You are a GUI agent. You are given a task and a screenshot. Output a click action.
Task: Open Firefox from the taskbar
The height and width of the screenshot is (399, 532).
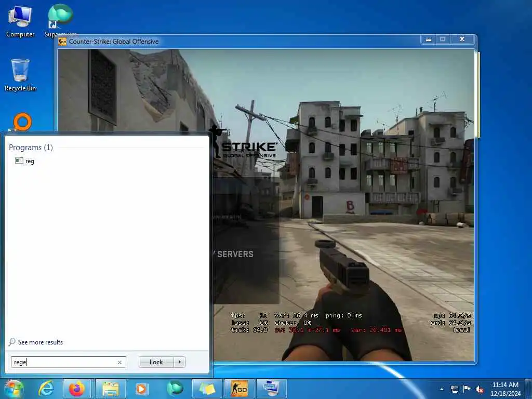point(77,389)
